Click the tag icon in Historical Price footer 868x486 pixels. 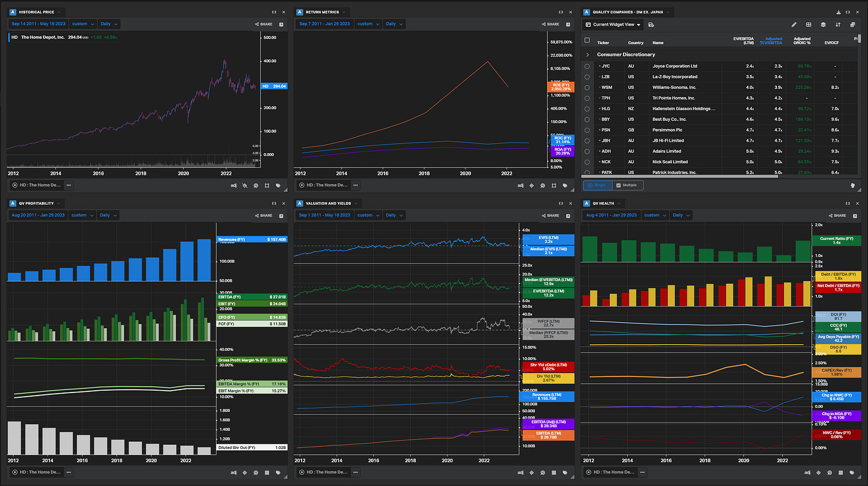coord(278,185)
